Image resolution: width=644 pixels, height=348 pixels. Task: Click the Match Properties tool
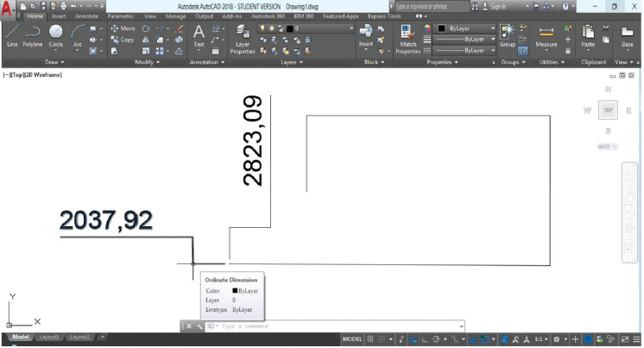(408, 38)
